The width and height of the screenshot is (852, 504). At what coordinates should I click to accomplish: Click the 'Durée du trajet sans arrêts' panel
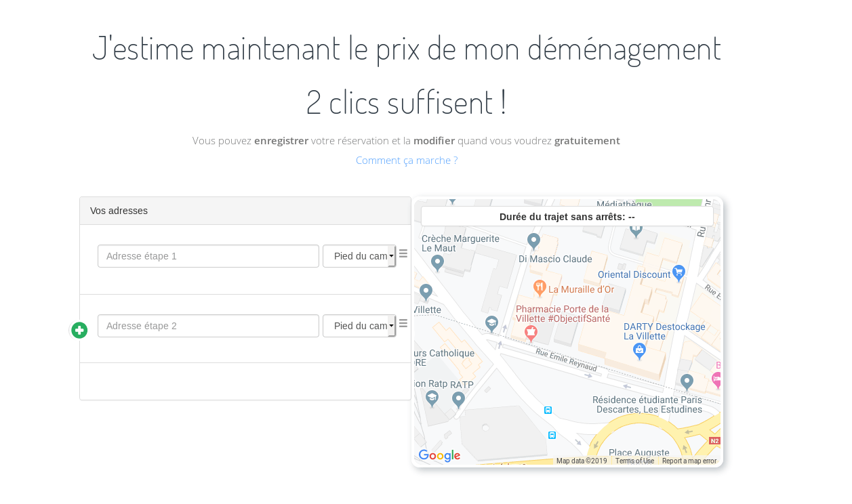[x=567, y=217]
